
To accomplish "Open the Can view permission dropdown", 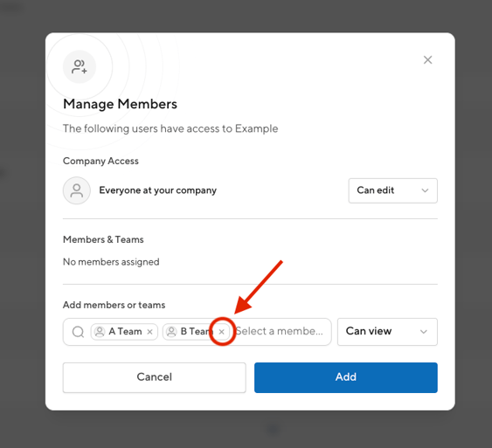I will 387,332.
